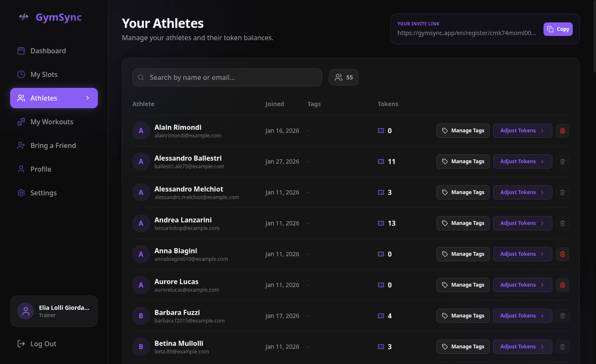Open the Dashboard page in sidebar

(48, 51)
